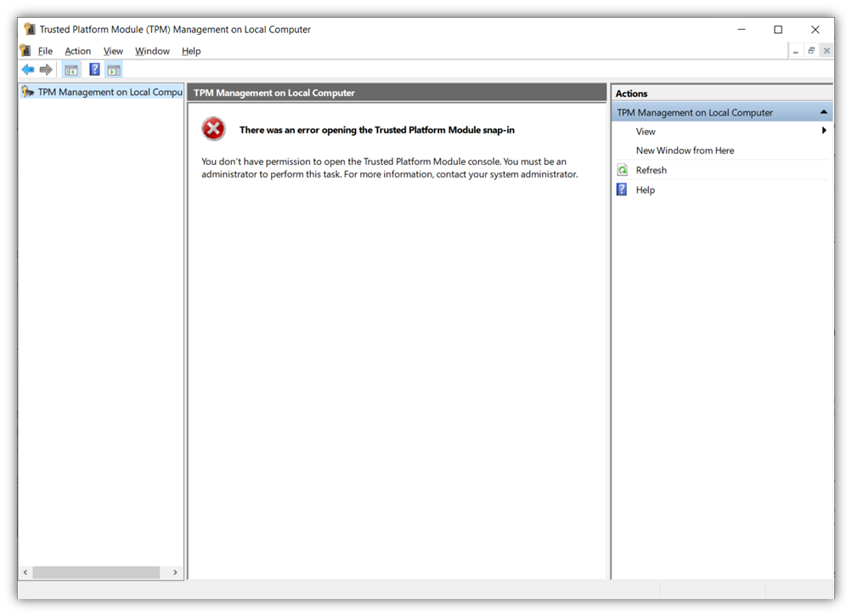Click the Refresh action label
852x616 pixels.
(x=651, y=170)
